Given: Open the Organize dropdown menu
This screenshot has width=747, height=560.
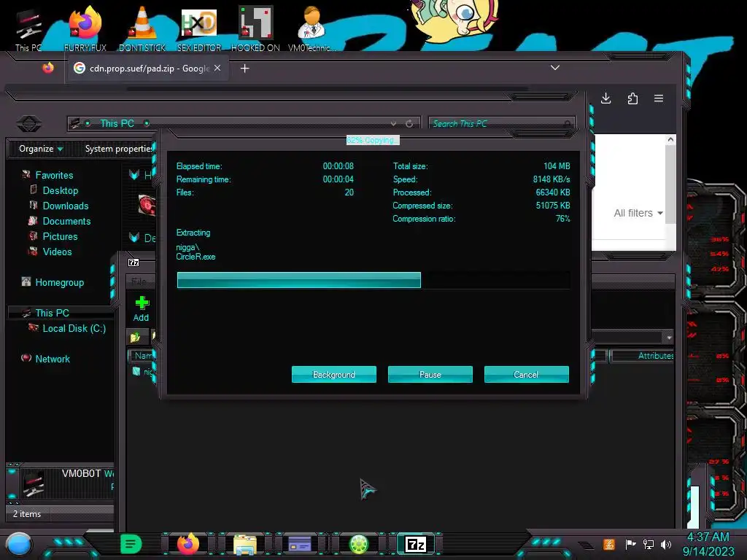Looking at the screenshot, I should pos(41,149).
